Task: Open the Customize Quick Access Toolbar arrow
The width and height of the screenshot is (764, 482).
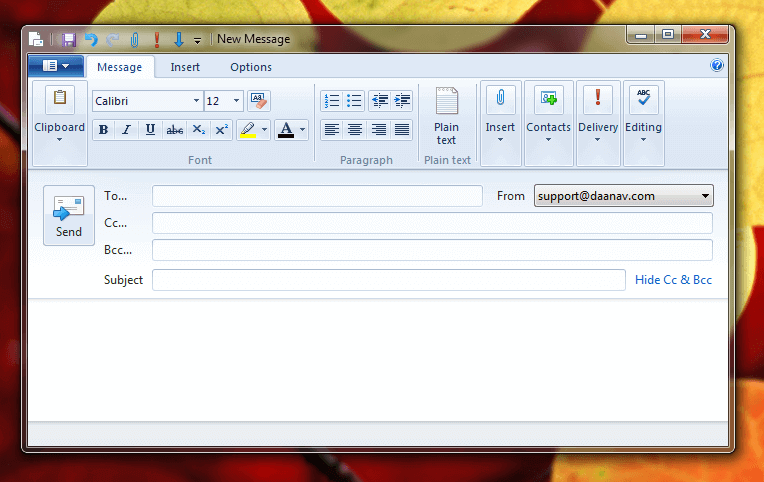Action: coord(197,41)
